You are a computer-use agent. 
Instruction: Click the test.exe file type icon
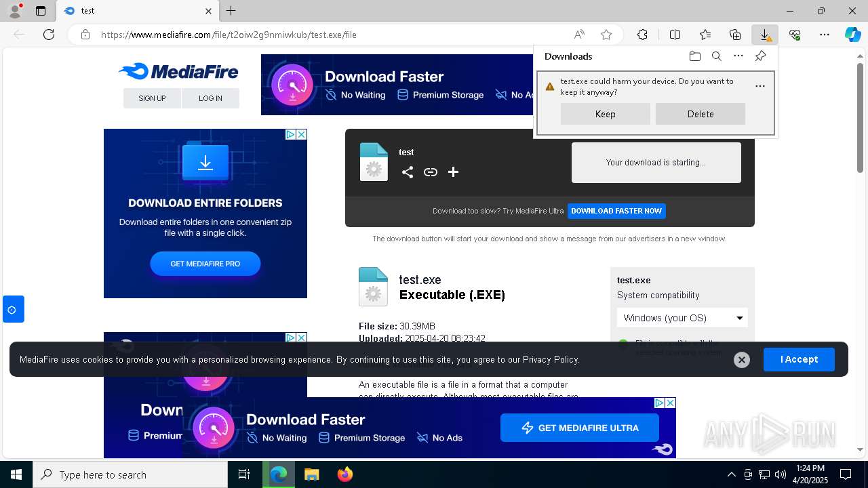pos(373,286)
